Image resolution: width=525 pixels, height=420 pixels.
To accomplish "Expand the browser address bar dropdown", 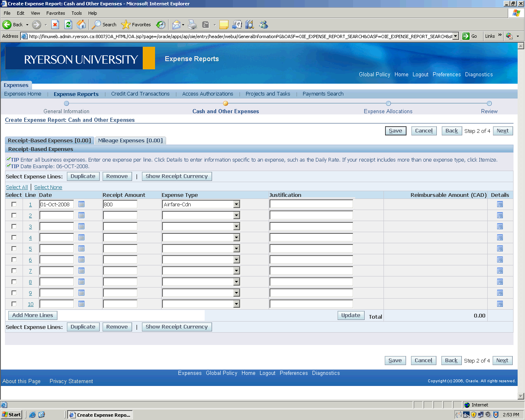I will click(456, 36).
